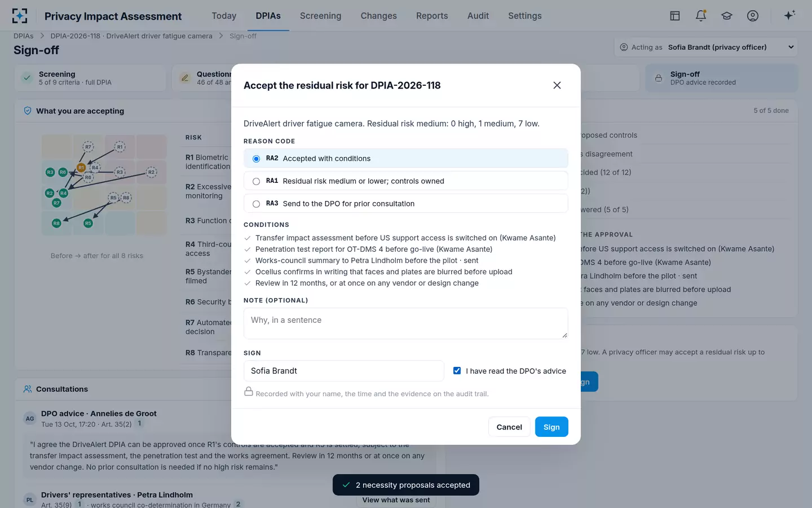Launch the sparkle assistant icon
This screenshot has height=508, width=812.
click(x=789, y=15)
